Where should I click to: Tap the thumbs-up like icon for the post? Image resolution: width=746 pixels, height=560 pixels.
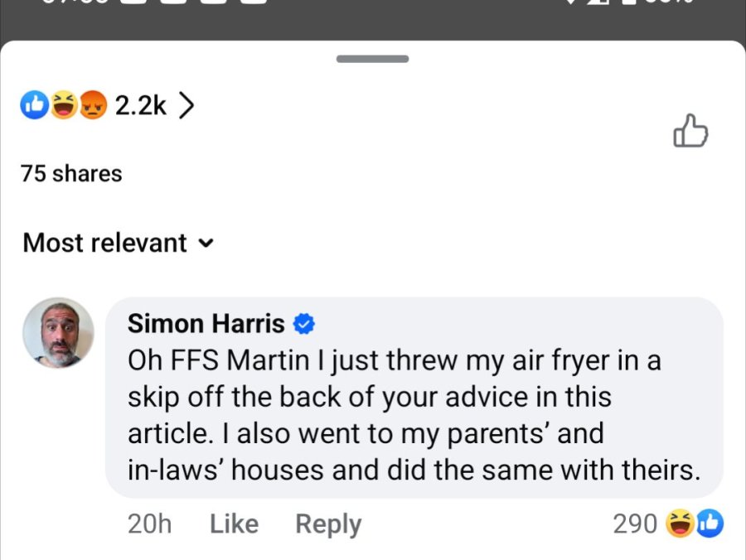point(690,131)
